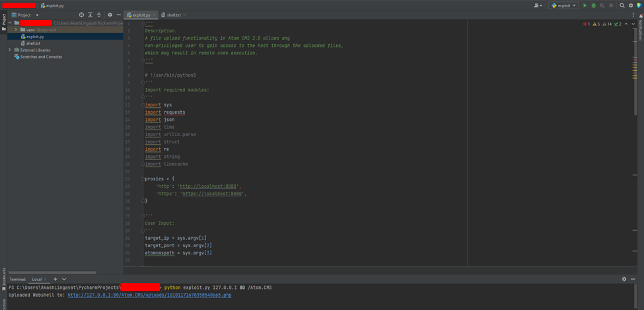Click the yellow warnings count 5 indicator
The width and height of the screenshot is (644, 310).
tap(596, 24)
